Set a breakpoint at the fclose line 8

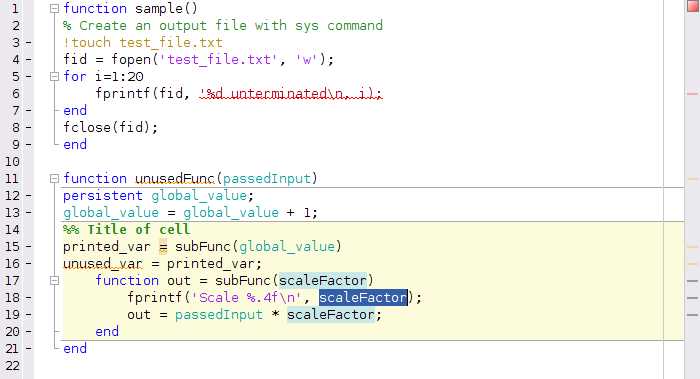(29, 128)
